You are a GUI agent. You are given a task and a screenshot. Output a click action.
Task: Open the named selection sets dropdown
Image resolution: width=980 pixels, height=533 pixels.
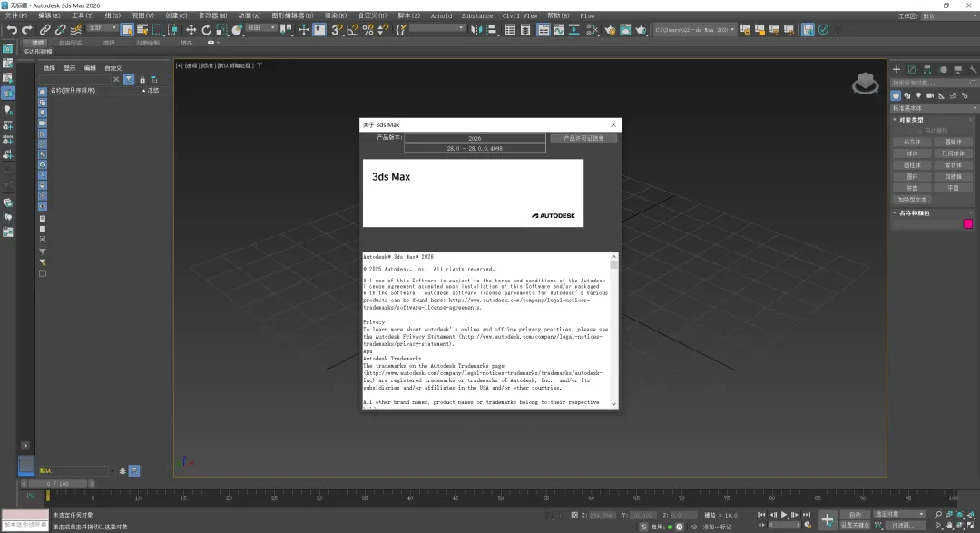pos(437,28)
